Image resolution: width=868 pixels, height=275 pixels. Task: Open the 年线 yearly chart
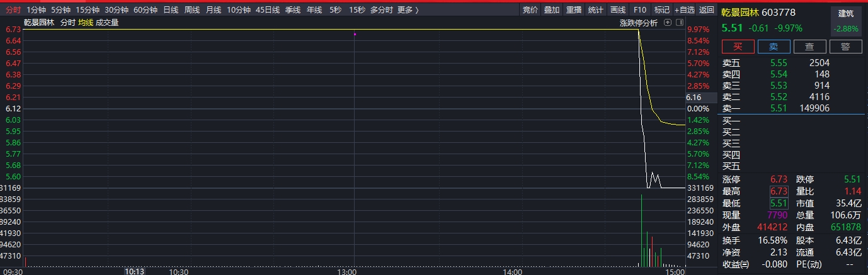(314, 10)
